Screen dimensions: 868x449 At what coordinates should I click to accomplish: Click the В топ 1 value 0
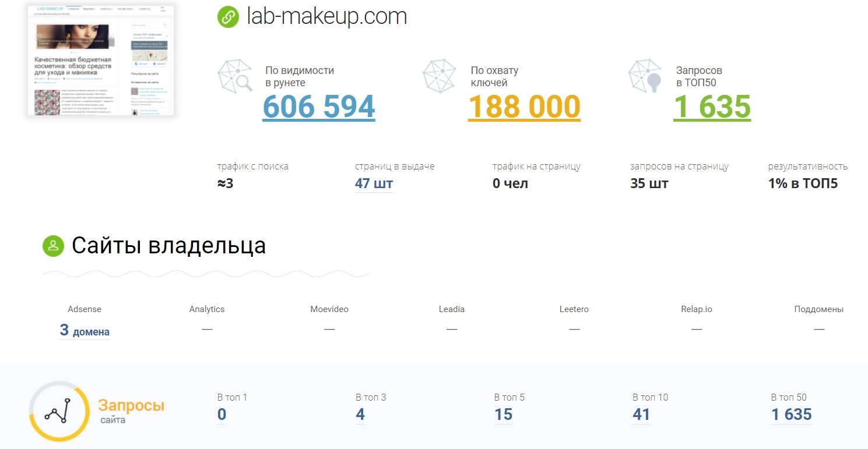click(222, 415)
